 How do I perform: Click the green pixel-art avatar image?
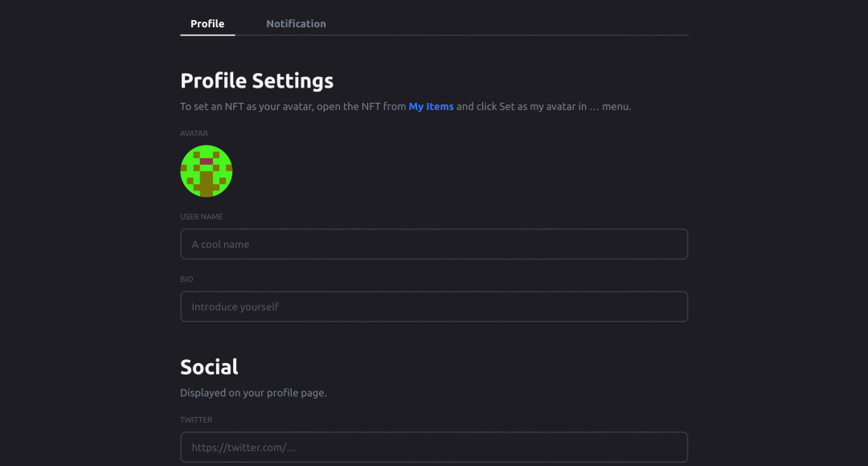tap(207, 171)
